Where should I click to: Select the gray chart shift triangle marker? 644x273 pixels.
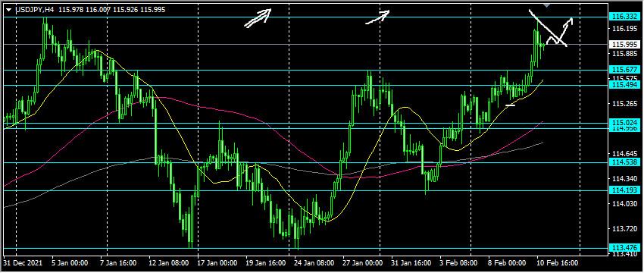[546, 5]
